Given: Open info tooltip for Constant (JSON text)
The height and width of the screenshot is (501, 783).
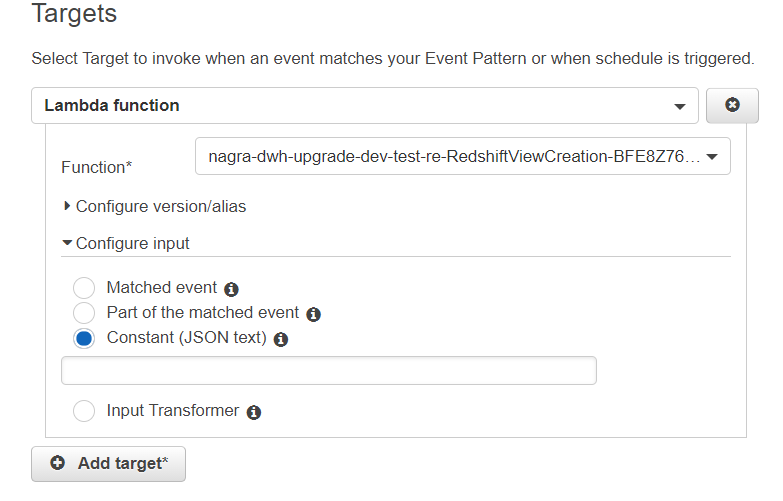Looking at the screenshot, I should (281, 339).
